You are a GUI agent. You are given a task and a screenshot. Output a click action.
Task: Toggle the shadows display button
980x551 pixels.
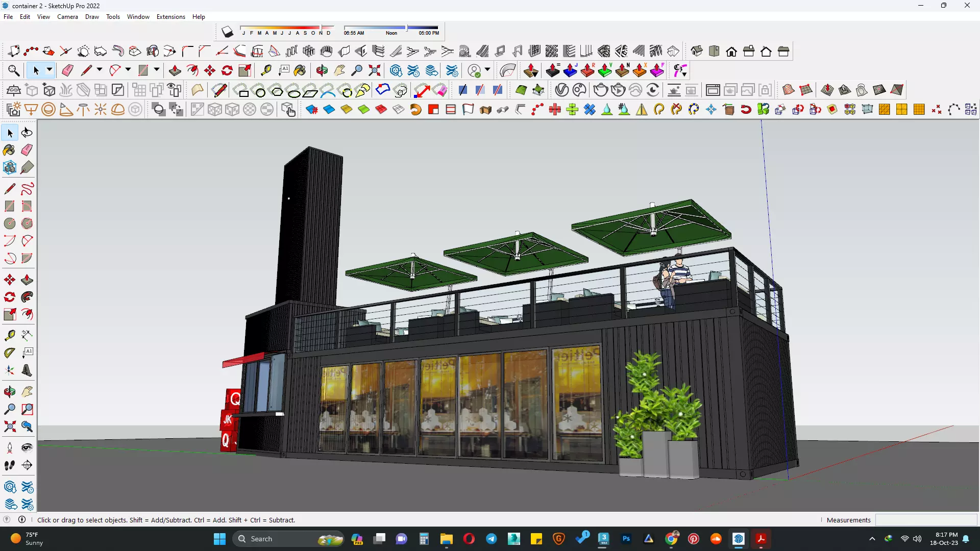tap(227, 32)
